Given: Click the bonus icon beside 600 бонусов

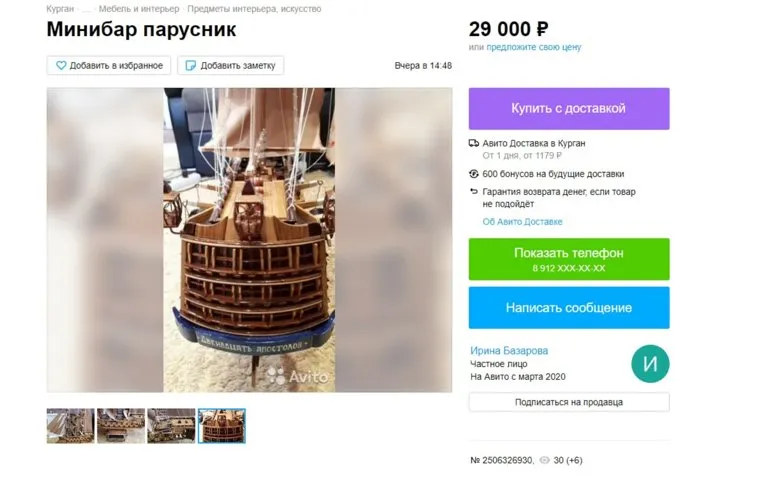Looking at the screenshot, I should 474,174.
